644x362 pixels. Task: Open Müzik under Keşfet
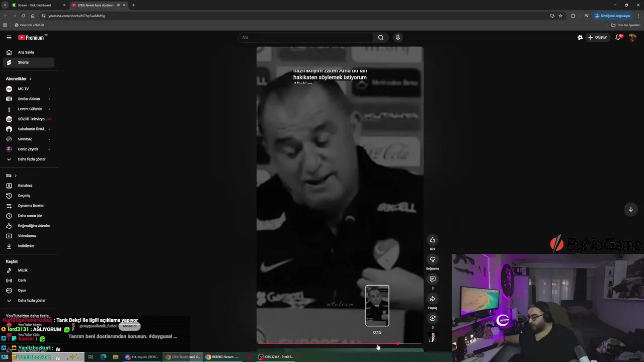click(x=29, y=270)
